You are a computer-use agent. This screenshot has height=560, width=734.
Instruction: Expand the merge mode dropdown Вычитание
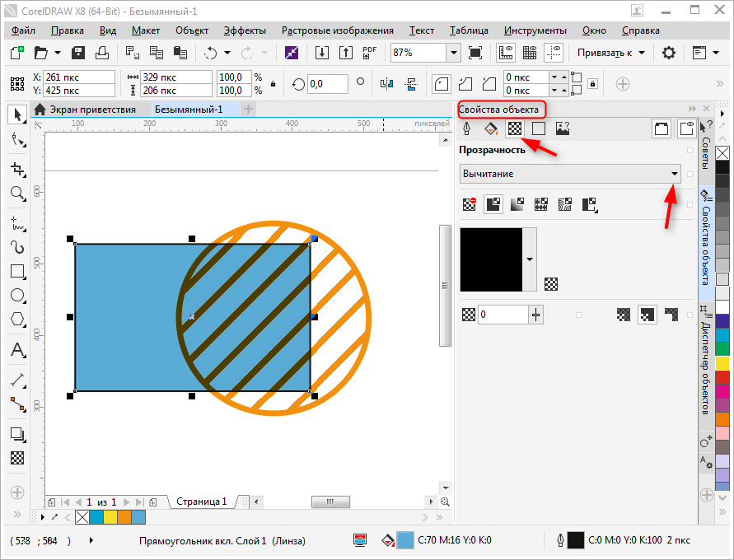pos(675,174)
